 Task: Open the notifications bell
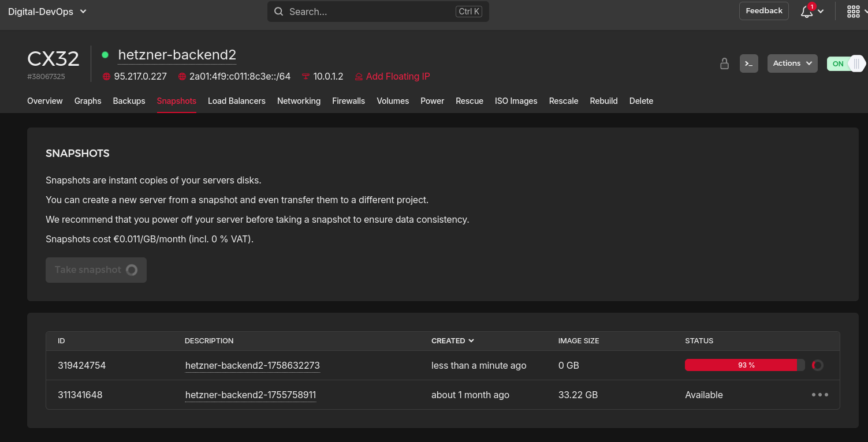tap(807, 12)
